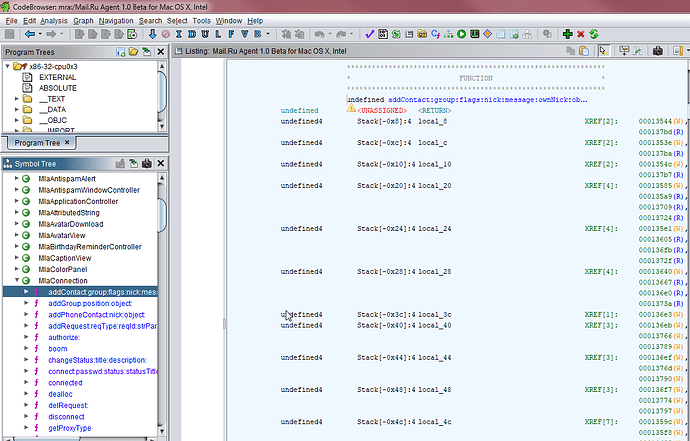Click XREF address 00013544 in listing
Image resolution: width=690 pixels, height=441 pixels.
tap(655, 121)
